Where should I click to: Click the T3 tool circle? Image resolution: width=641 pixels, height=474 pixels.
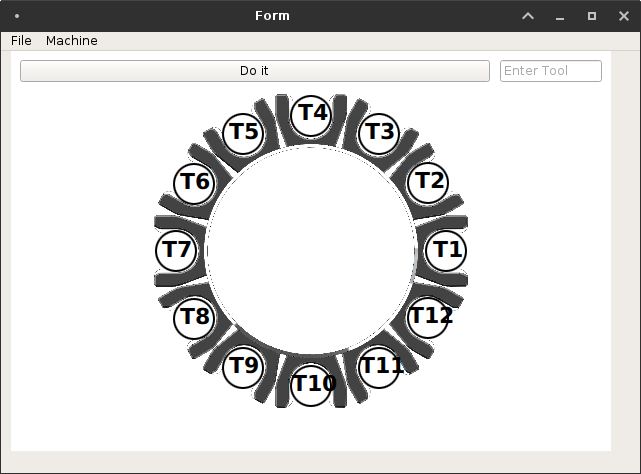pyautogui.click(x=379, y=134)
